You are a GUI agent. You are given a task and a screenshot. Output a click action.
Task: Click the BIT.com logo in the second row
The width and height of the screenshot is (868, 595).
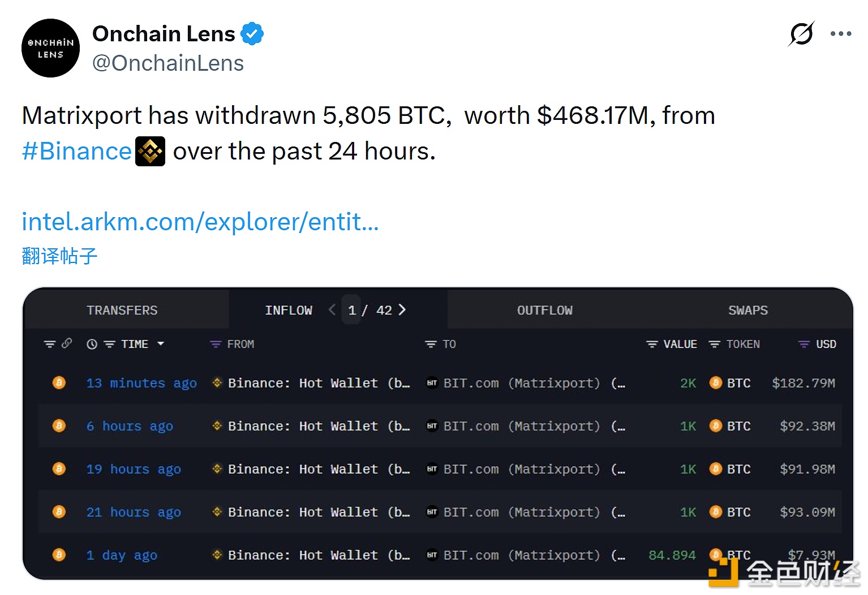(432, 426)
